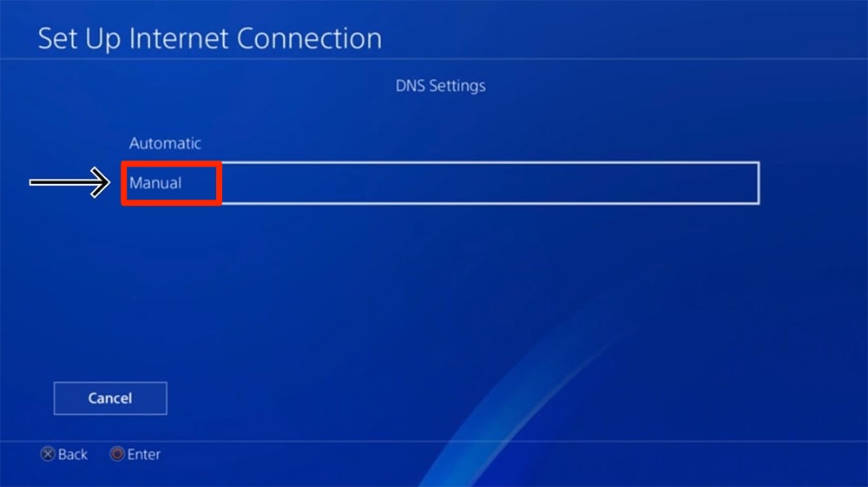This screenshot has width=868, height=487.
Task: Click the white arrow pointing at Manual
Action: click(x=69, y=182)
